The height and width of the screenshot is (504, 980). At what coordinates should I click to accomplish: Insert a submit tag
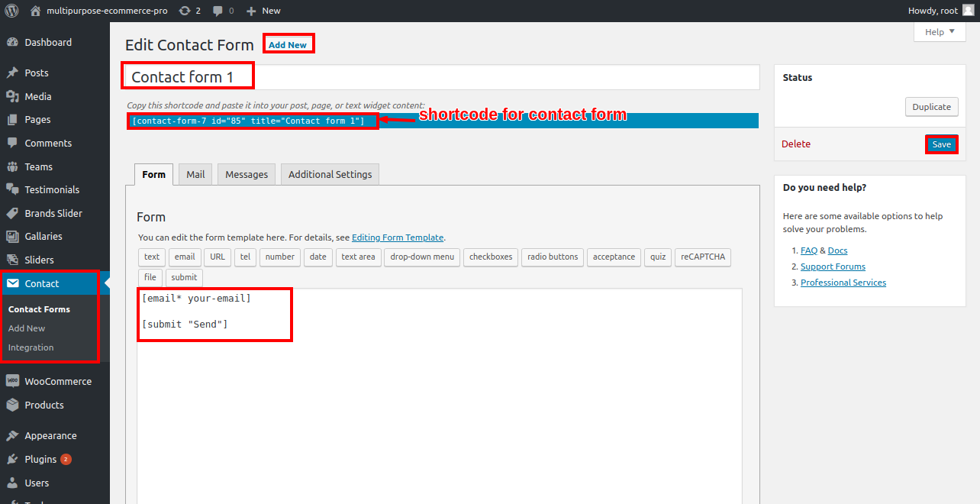[184, 277]
